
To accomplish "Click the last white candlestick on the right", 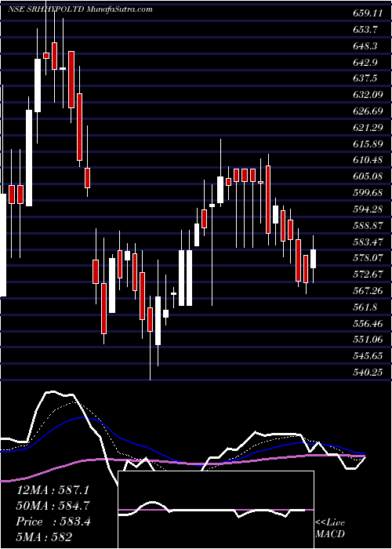I will (x=314, y=259).
